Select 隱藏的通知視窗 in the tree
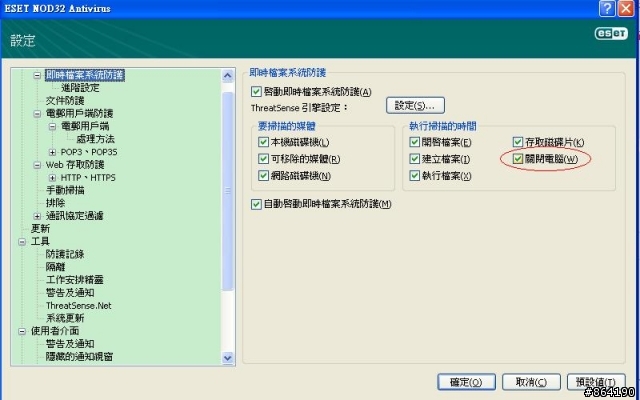This screenshot has width=640, height=400. tap(80, 357)
